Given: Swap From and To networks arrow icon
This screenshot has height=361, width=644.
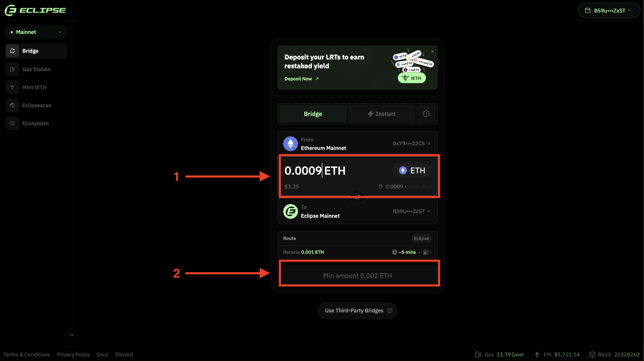Looking at the screenshot, I should pos(358,197).
